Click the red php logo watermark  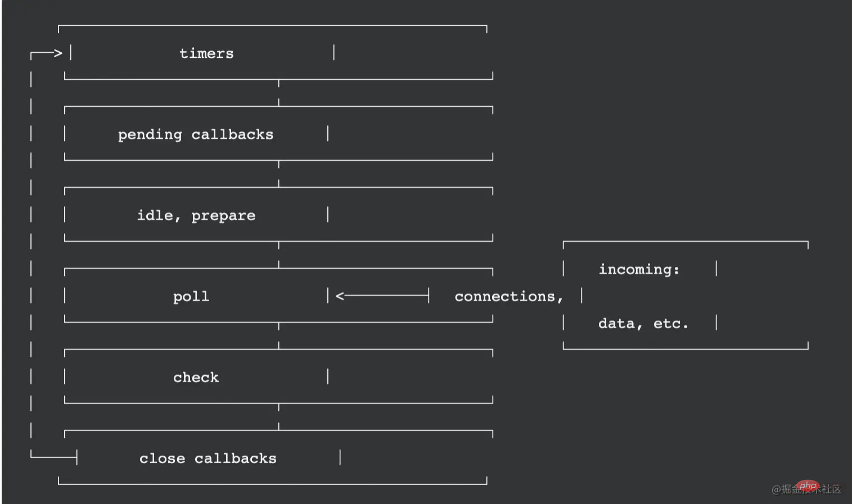tap(808, 486)
